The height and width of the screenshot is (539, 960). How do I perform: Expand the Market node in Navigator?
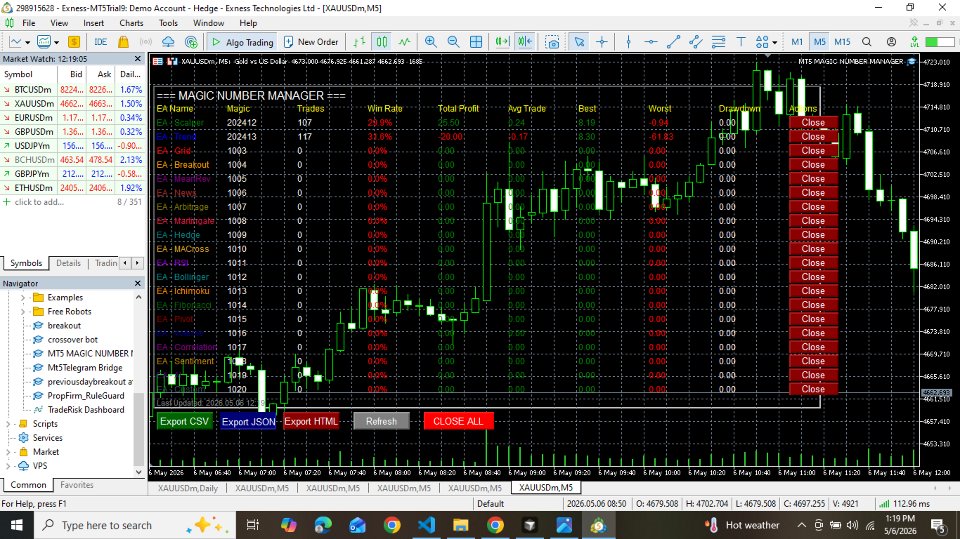point(8,452)
